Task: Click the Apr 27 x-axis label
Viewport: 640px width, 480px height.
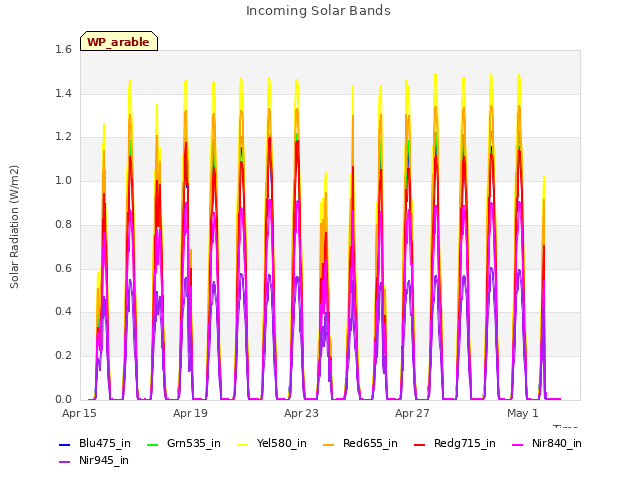Action: (x=412, y=413)
